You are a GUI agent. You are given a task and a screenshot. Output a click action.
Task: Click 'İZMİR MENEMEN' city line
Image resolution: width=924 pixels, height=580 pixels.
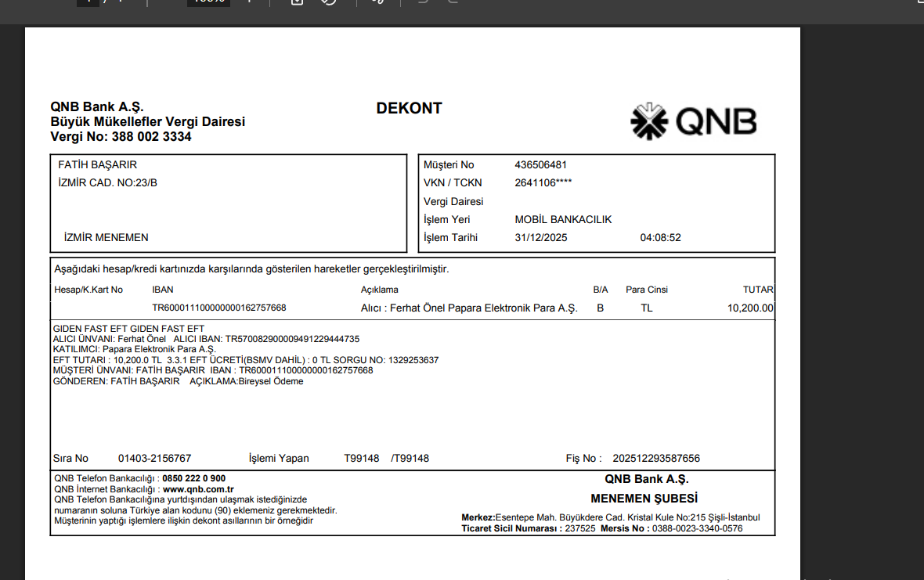tap(106, 237)
